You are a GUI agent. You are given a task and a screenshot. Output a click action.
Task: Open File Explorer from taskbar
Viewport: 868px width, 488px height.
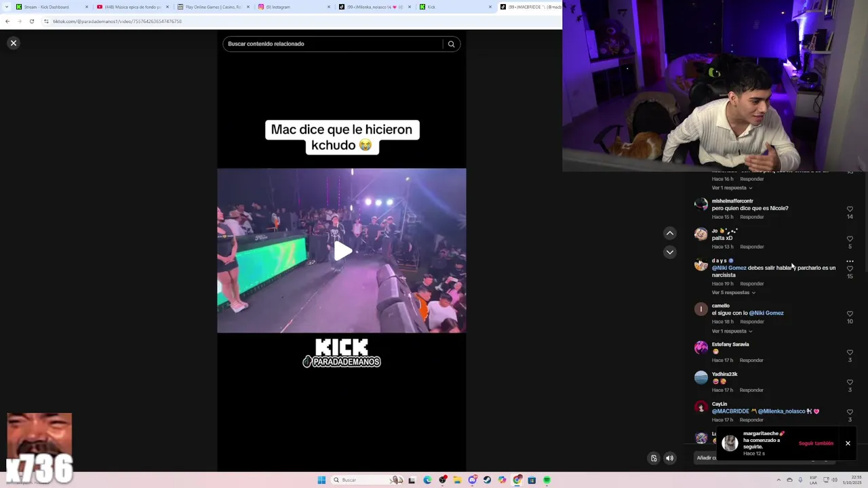click(x=457, y=480)
